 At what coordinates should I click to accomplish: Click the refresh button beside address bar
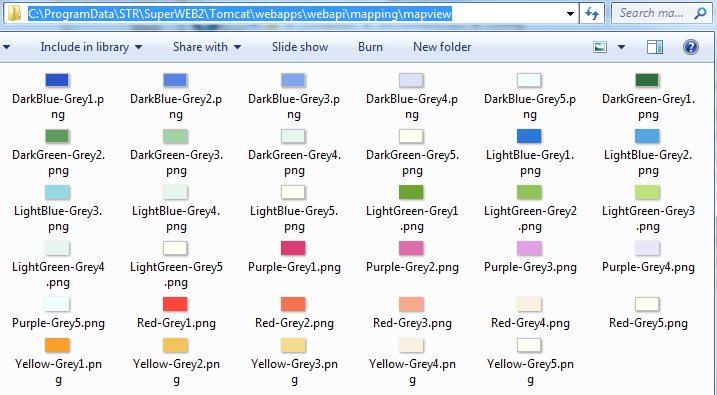coord(592,14)
